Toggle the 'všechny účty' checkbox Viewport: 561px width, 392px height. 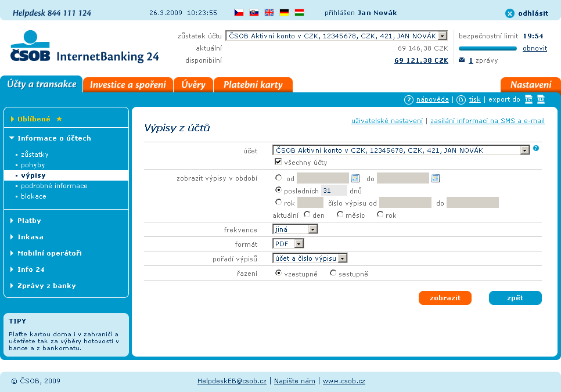tap(278, 161)
